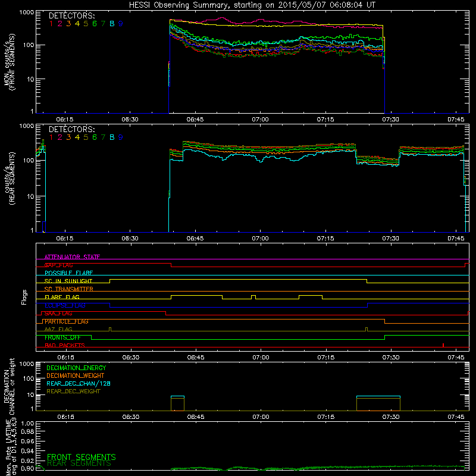Click detector number 2 in the front segments legend
476x476 pixels.
[x=60, y=23]
